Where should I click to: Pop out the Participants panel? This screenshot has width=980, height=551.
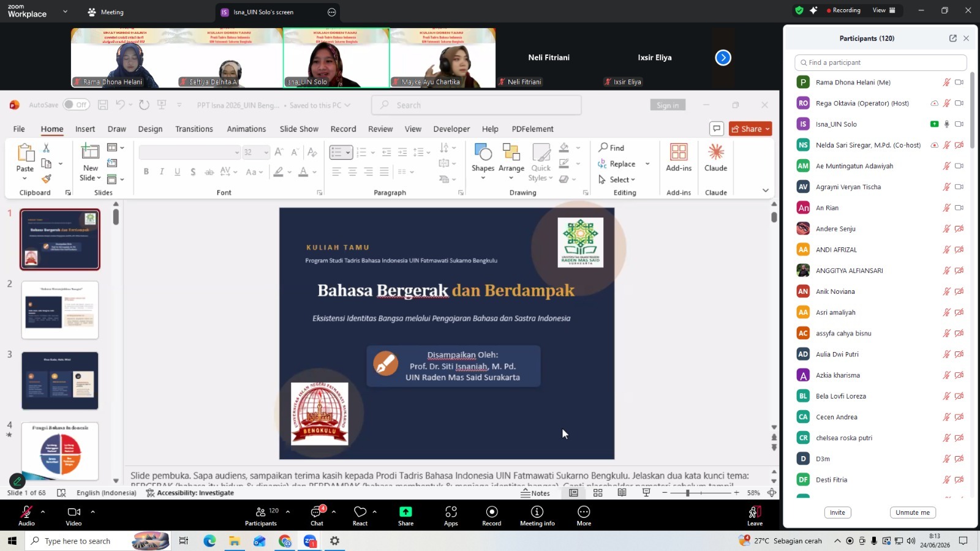(x=953, y=38)
